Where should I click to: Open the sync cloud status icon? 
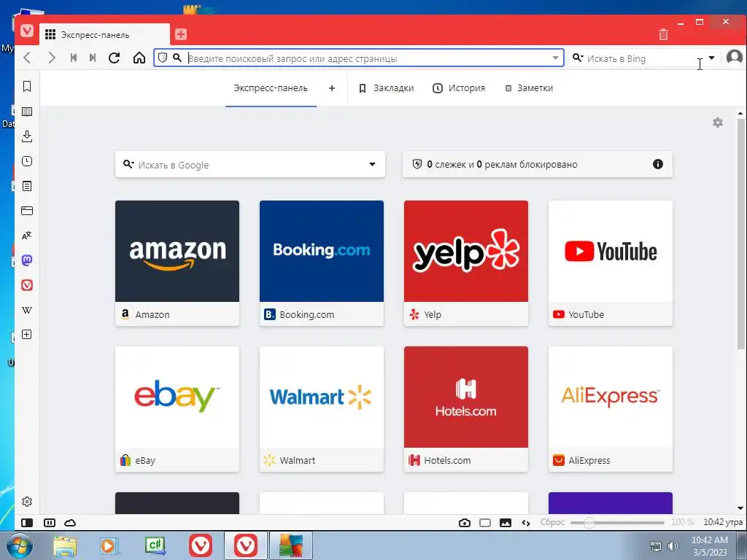point(70,523)
